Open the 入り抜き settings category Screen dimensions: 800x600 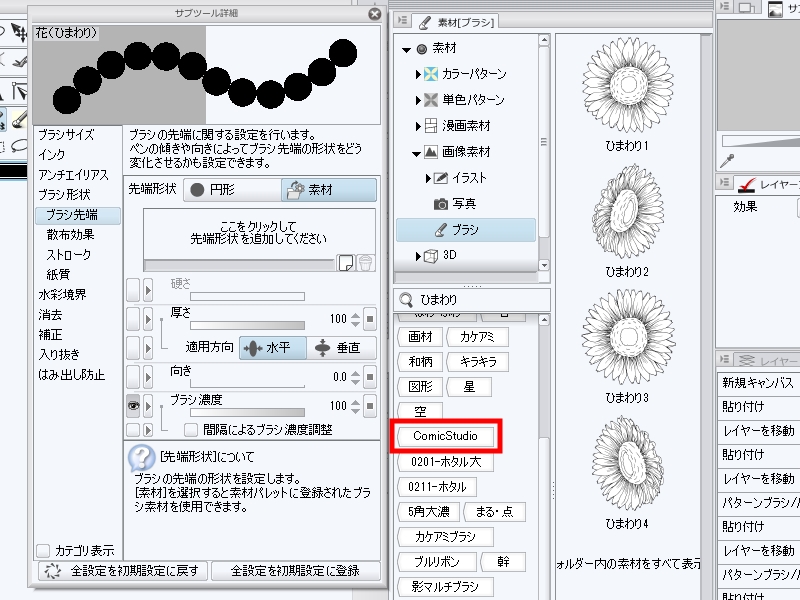[59, 355]
